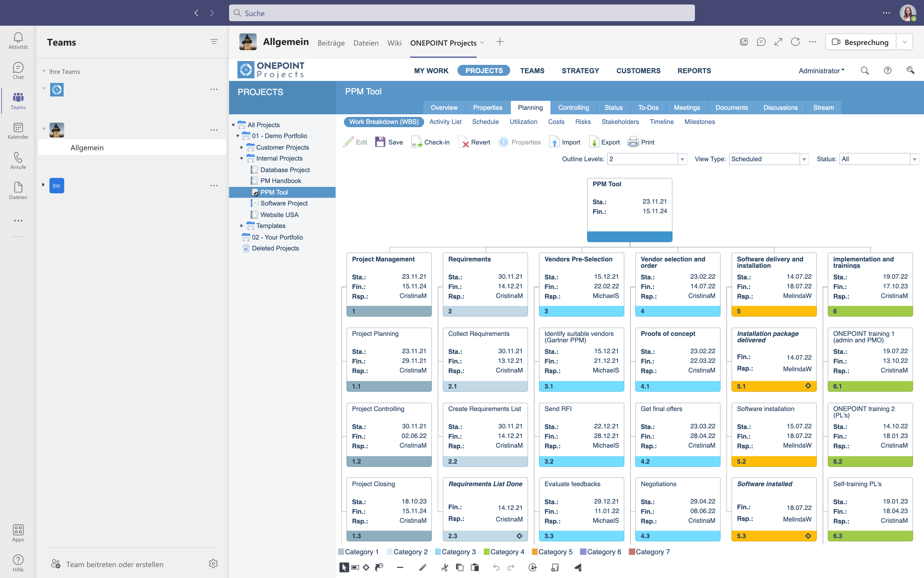Screen dimensions: 924x578
Task: Open the Dateien channel tab
Action: [x=366, y=43]
